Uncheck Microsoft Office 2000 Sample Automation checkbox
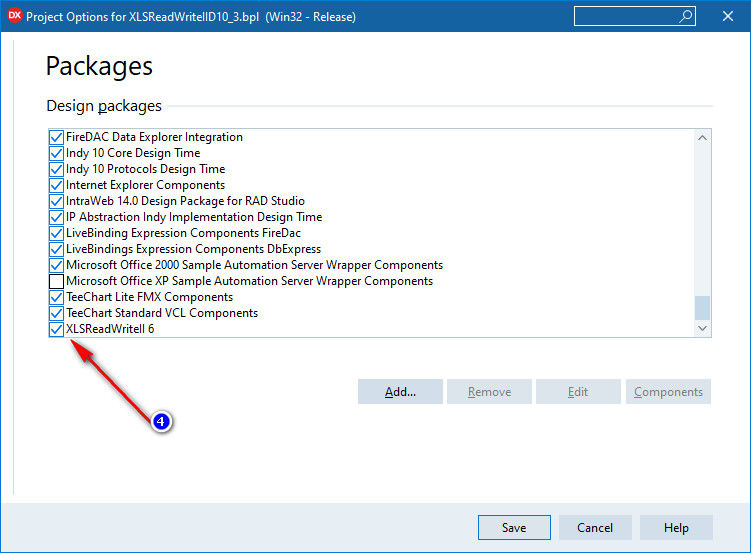The image size is (751, 553). click(56, 265)
